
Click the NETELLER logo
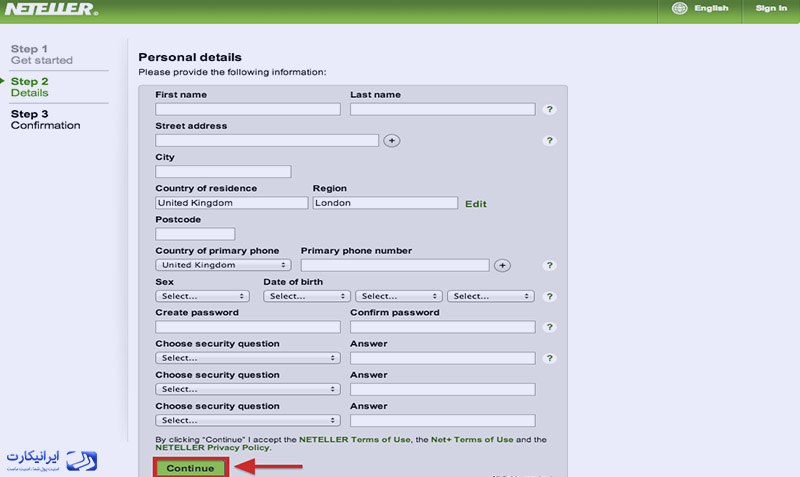click(x=51, y=9)
